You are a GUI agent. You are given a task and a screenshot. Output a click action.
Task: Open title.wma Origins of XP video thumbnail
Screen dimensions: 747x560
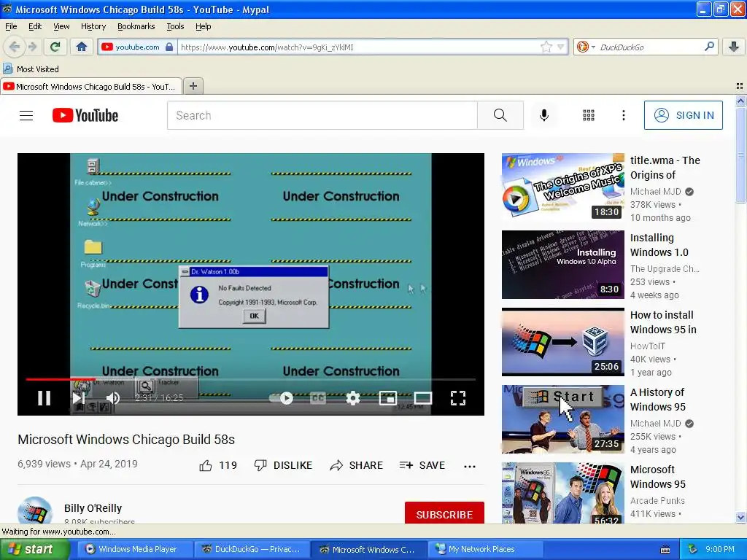point(562,187)
